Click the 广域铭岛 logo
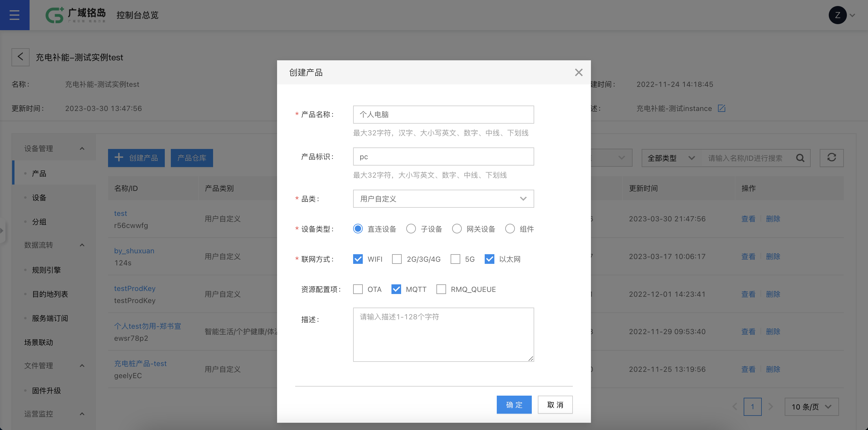 [75, 15]
